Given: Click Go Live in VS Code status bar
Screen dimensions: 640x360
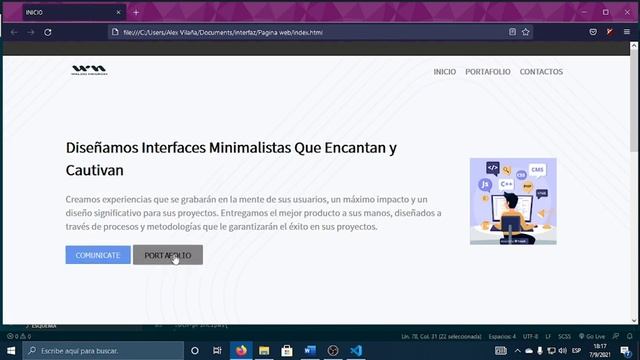Looking at the screenshot, I should click(x=592, y=336).
